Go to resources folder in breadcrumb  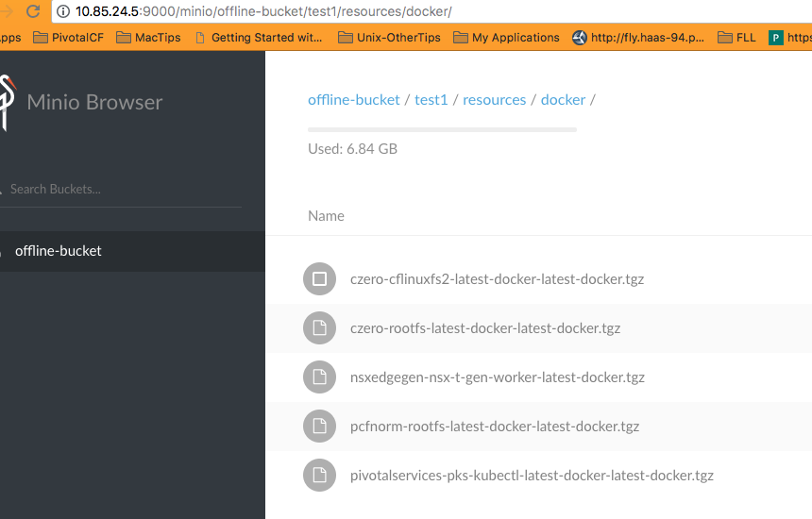(494, 99)
